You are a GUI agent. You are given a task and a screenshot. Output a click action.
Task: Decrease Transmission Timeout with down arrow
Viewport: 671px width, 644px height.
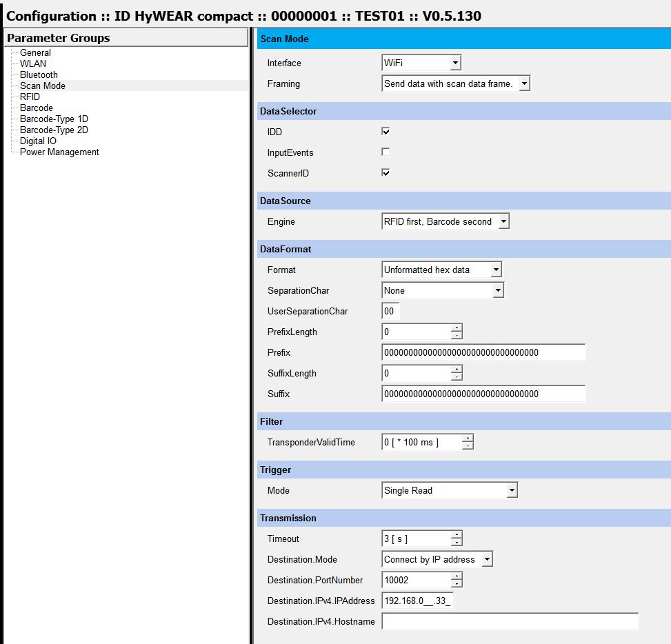(457, 543)
